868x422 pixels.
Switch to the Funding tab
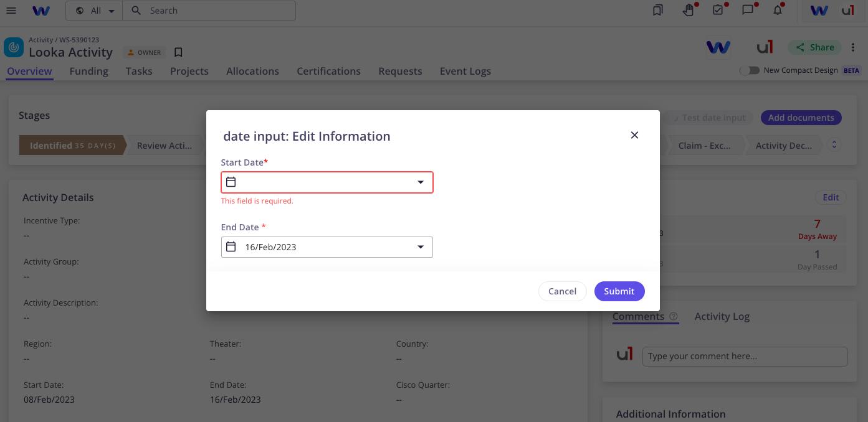pos(88,71)
